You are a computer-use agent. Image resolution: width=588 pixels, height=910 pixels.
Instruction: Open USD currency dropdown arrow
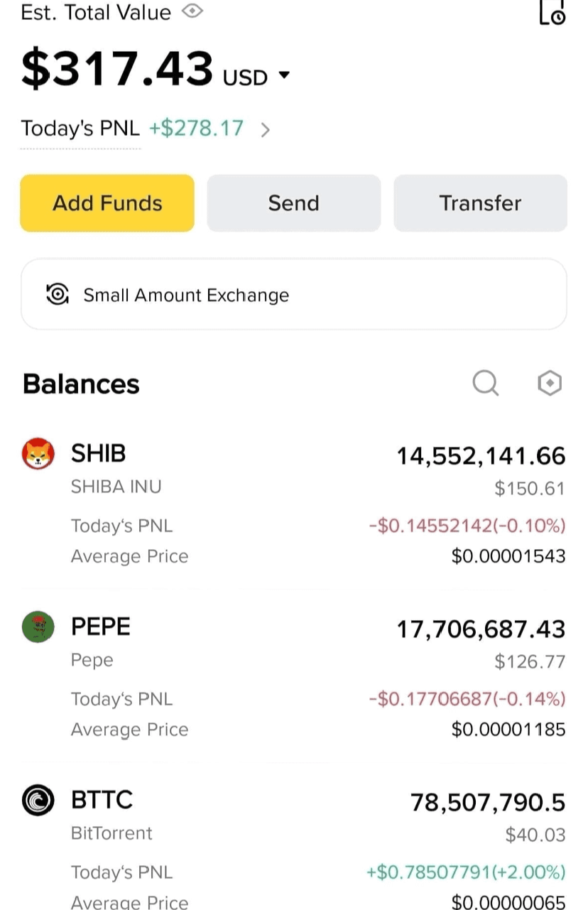pyautogui.click(x=284, y=75)
